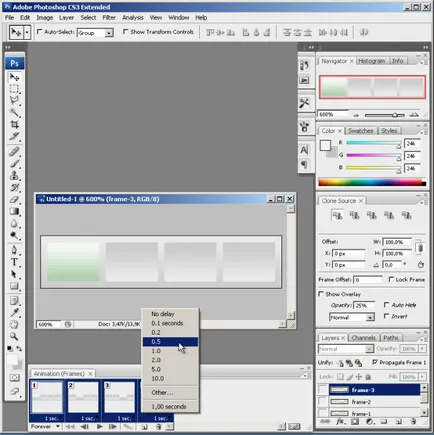
Task: Open the Group auto-select dropdown
Action: (95, 33)
